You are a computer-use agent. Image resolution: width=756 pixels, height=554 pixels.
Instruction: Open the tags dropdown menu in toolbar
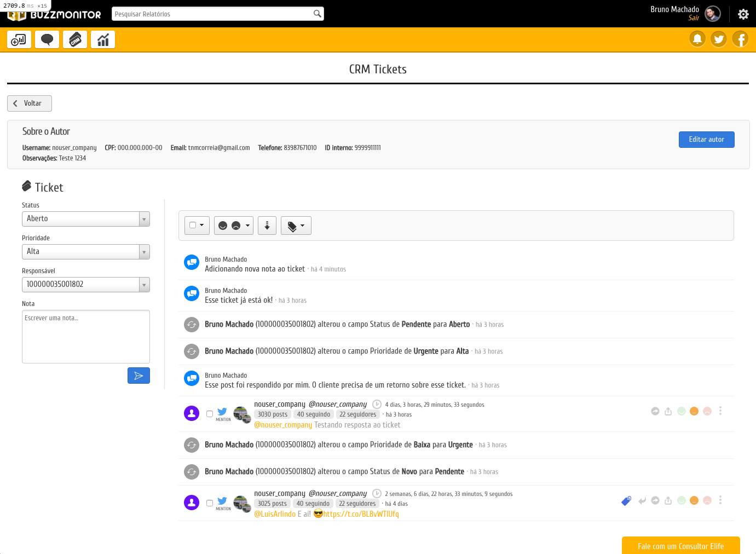point(296,226)
